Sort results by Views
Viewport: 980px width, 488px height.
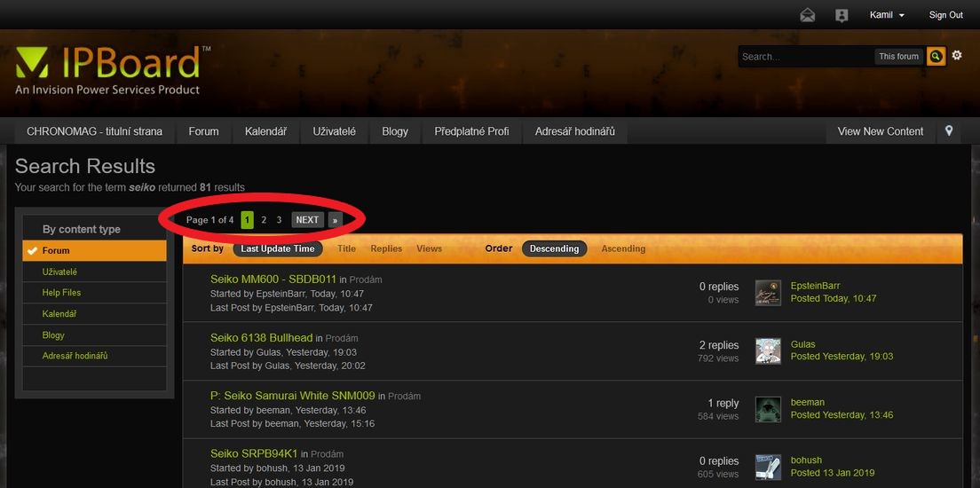click(x=430, y=248)
